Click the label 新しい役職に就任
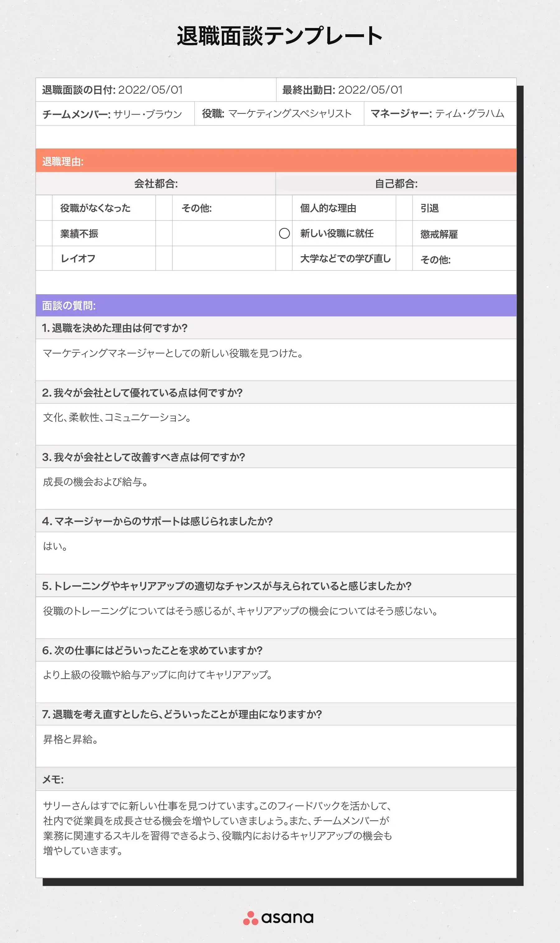The height and width of the screenshot is (943, 560). click(337, 233)
